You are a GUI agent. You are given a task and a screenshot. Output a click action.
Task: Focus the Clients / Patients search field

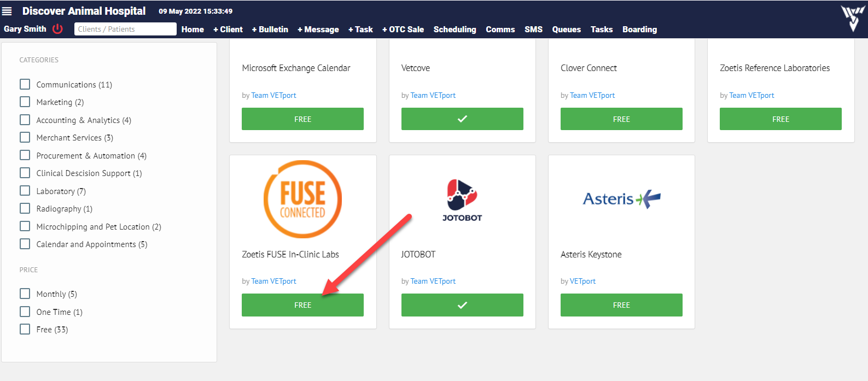click(x=125, y=29)
